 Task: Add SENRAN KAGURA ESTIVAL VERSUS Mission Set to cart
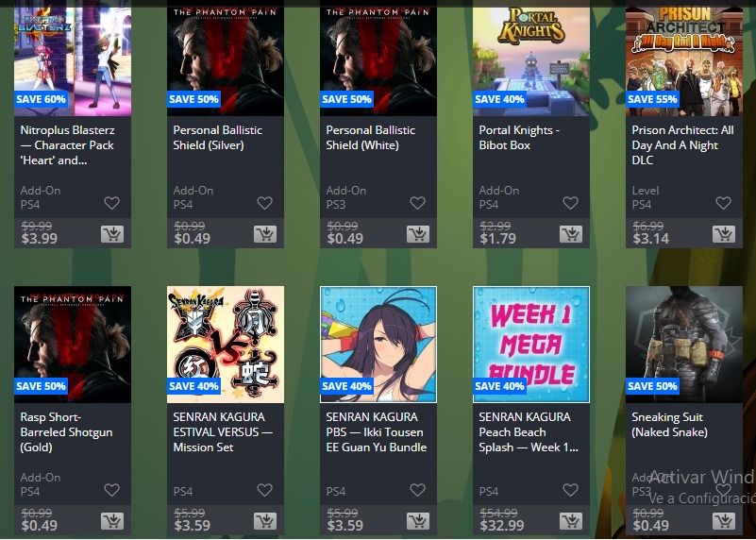265,521
